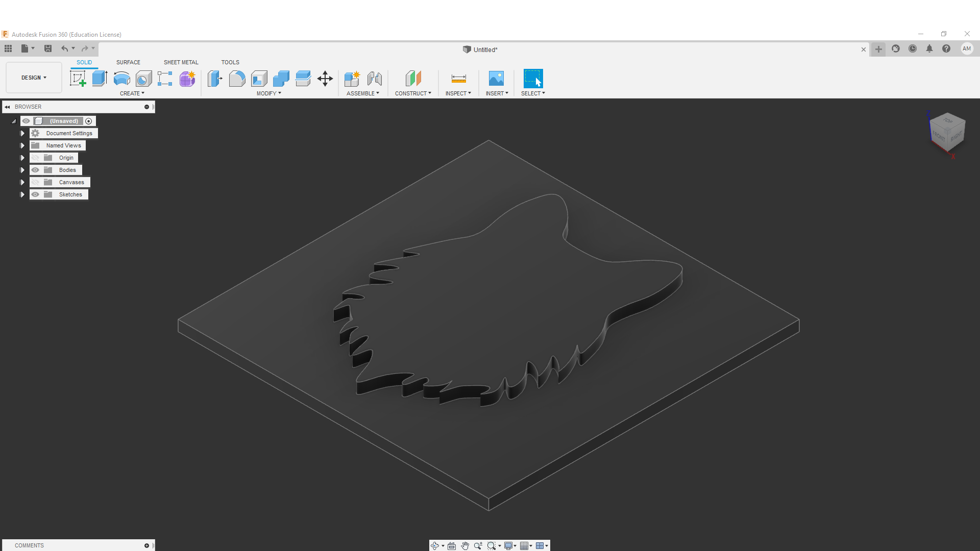Select the Revolve tool
Image resolution: width=980 pixels, height=551 pixels.
click(x=121, y=79)
